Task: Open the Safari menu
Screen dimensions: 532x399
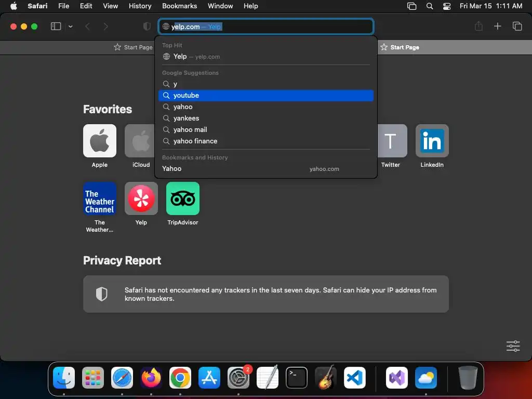Action: tap(37, 6)
